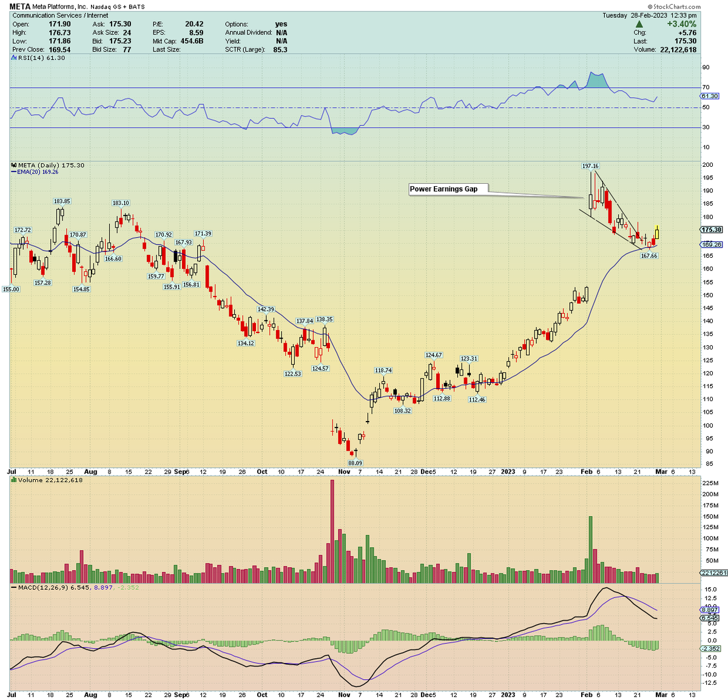Click the 169.26 EMA tag on right axis
This screenshot has width=728, height=700.
[712, 244]
